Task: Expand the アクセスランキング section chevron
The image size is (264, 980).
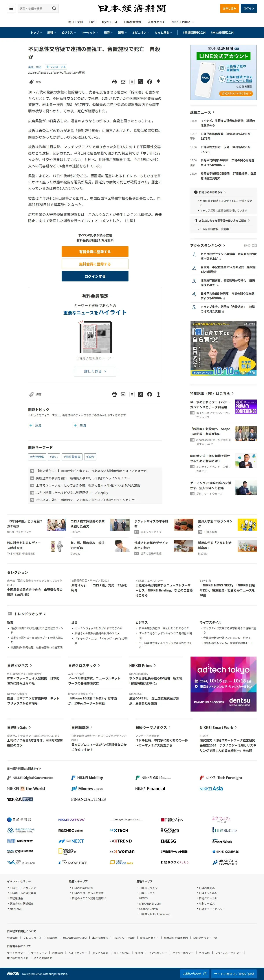Action: (x=224, y=245)
